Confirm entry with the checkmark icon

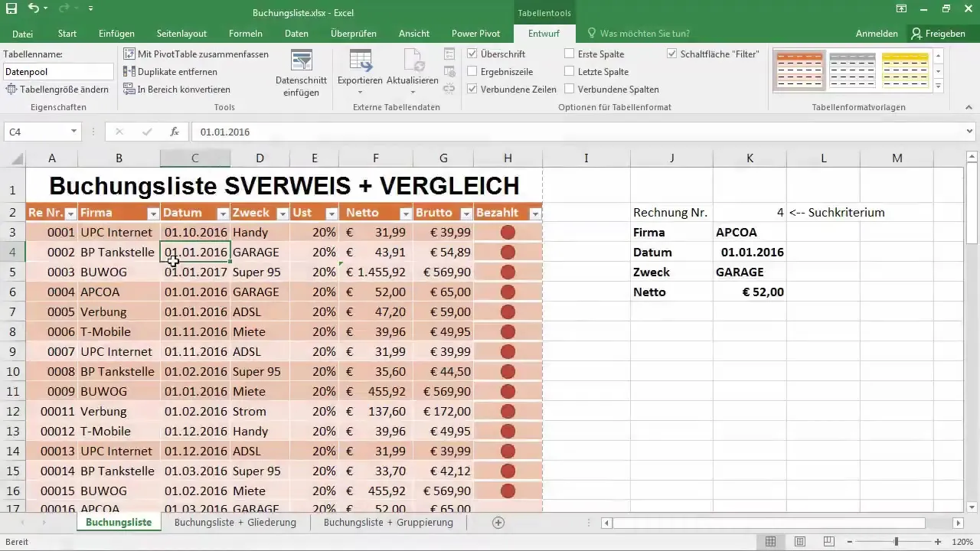(x=147, y=132)
